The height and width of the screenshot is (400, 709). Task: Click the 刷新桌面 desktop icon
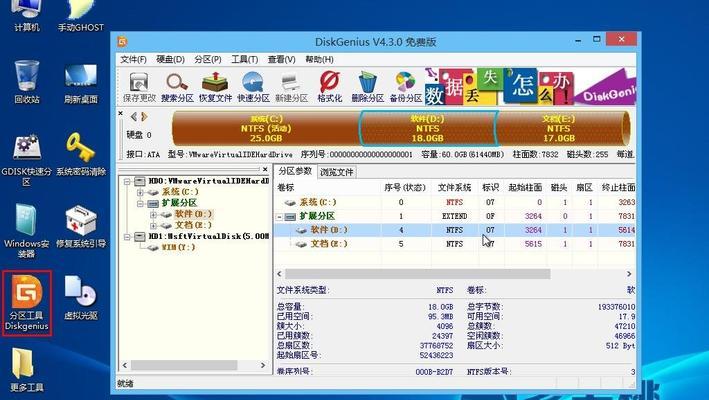tap(81, 83)
